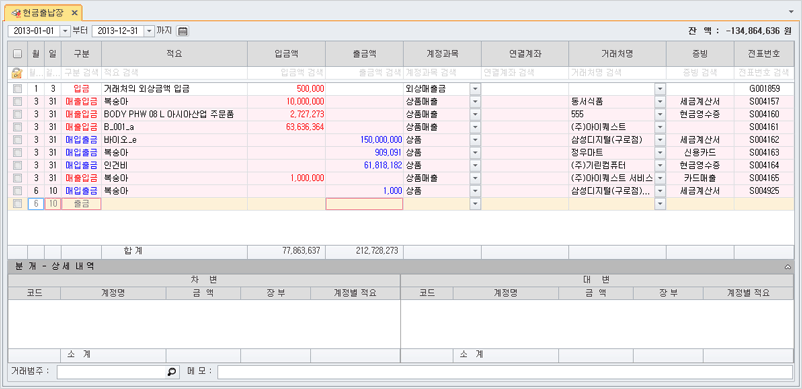The height and width of the screenshot is (389, 802).
Task: Open the 동서식품 vendor dropdown
Action: [x=660, y=102]
